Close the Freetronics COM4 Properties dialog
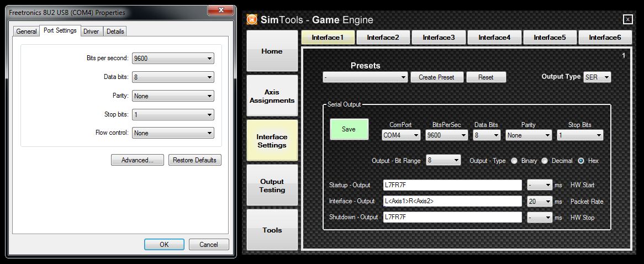 (x=221, y=10)
